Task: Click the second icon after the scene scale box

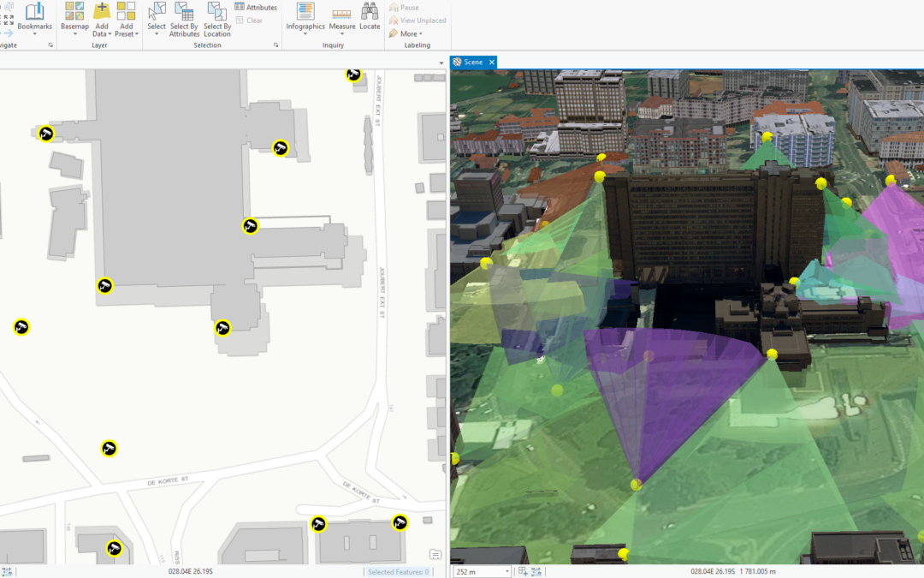Action: (x=536, y=571)
